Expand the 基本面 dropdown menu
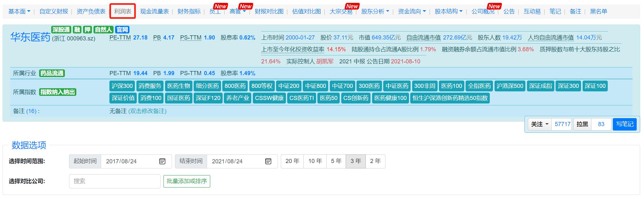The height and width of the screenshot is (199, 644). [19, 11]
